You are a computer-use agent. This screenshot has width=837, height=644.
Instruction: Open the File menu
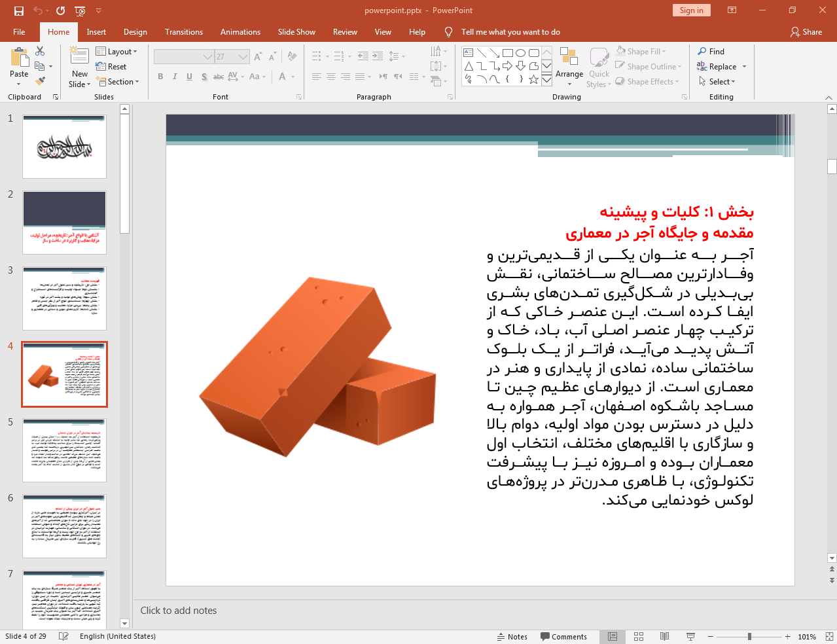(19, 32)
